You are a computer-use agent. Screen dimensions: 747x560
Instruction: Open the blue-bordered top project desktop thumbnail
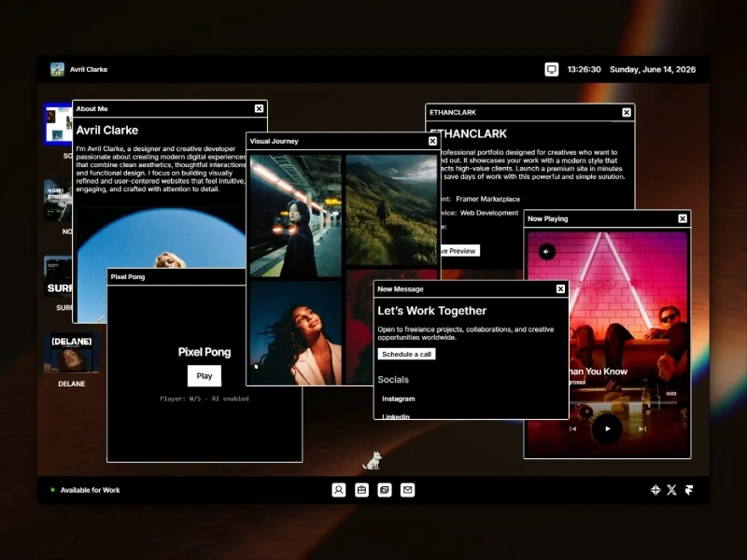[x=58, y=124]
